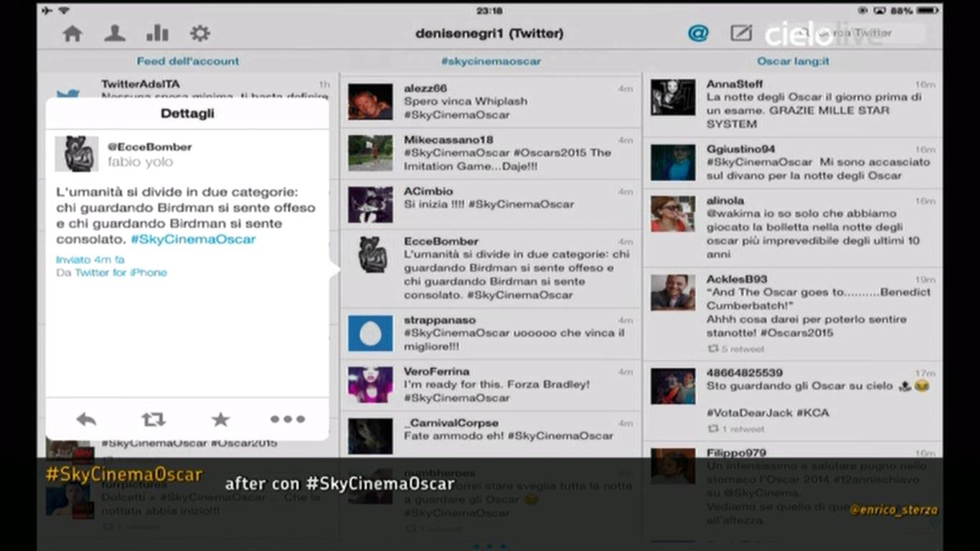Open the @EcceBomber handle in Dettagli
The width and height of the screenshot is (980, 551).
(150, 147)
